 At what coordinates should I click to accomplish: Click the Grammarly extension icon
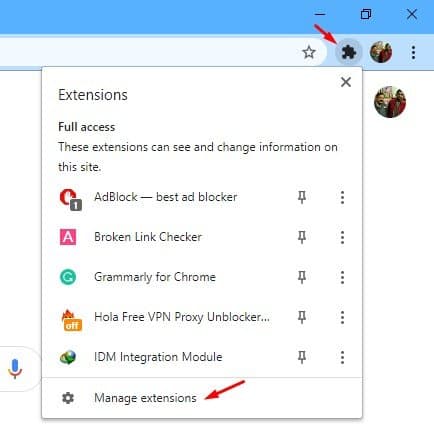tap(68, 277)
